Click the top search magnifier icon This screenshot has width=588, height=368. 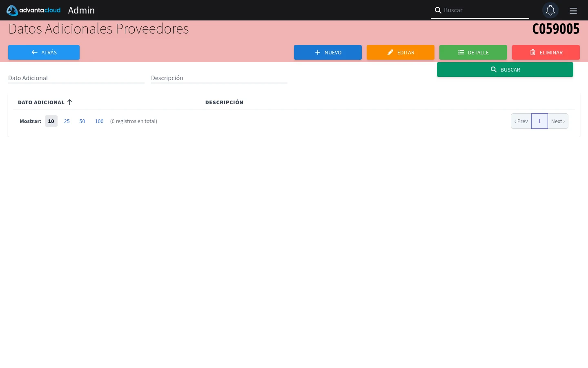pyautogui.click(x=438, y=10)
